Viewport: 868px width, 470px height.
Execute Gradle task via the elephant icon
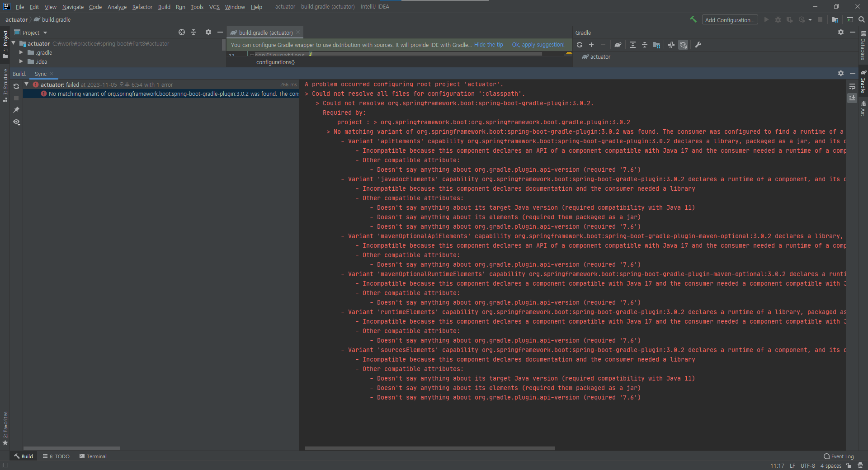618,45
